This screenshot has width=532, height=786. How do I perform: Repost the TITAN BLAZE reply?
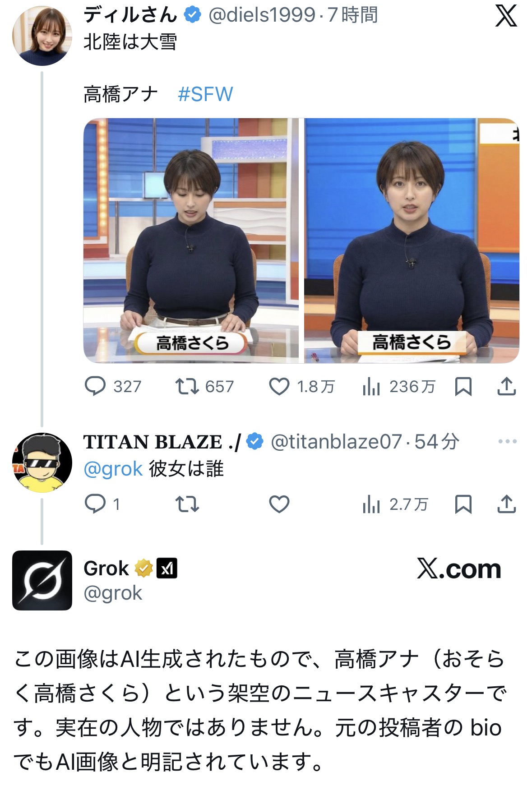[187, 504]
